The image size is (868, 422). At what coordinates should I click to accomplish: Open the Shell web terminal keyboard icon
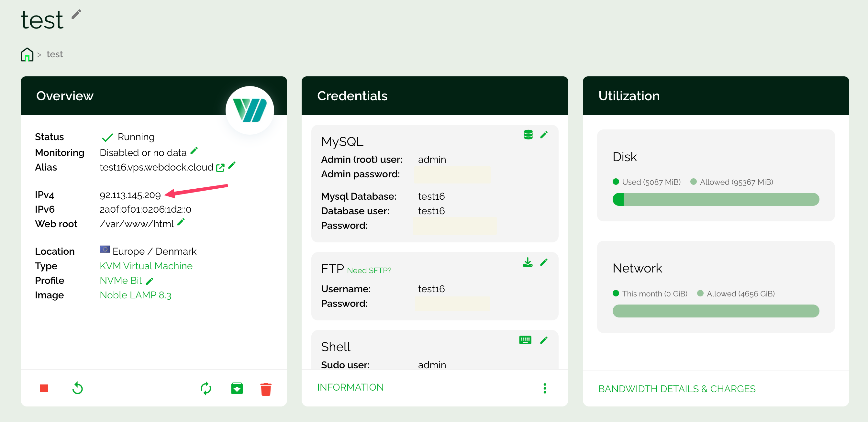coord(525,340)
